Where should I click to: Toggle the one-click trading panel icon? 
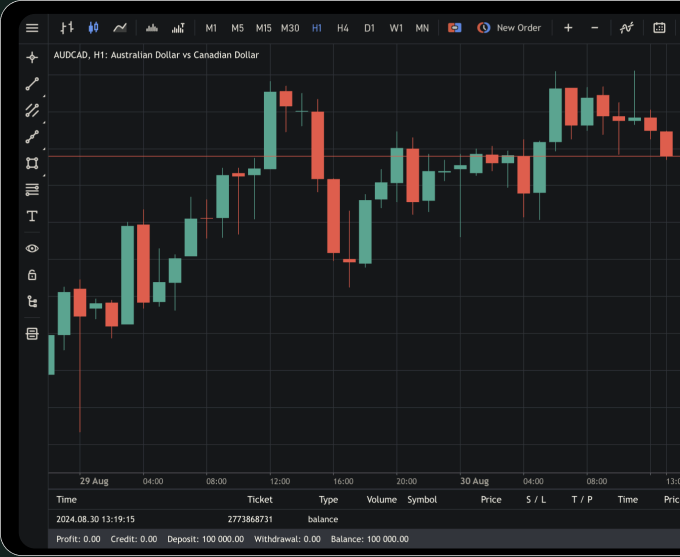[x=454, y=28]
